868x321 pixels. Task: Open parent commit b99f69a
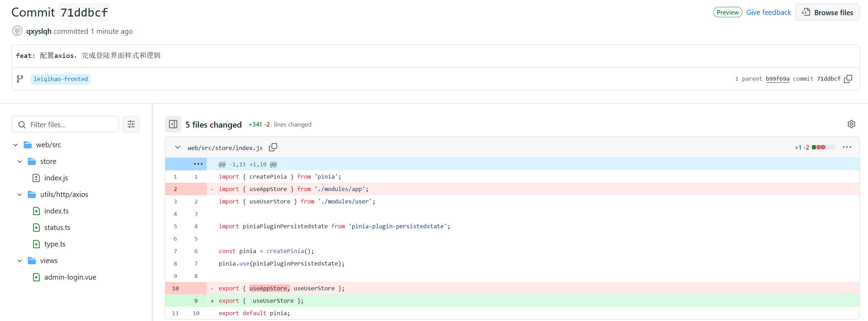pyautogui.click(x=777, y=79)
